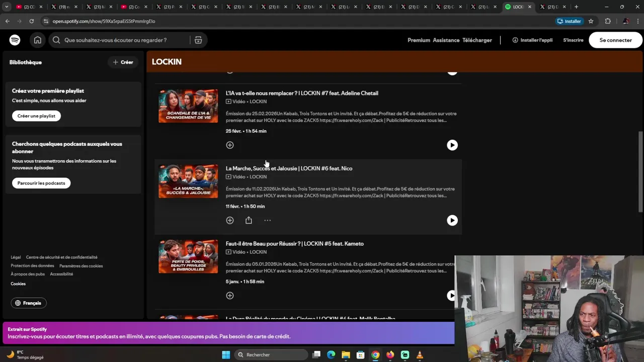
Task: Add LOCKIN #6 episode to library
Action: click(230, 220)
